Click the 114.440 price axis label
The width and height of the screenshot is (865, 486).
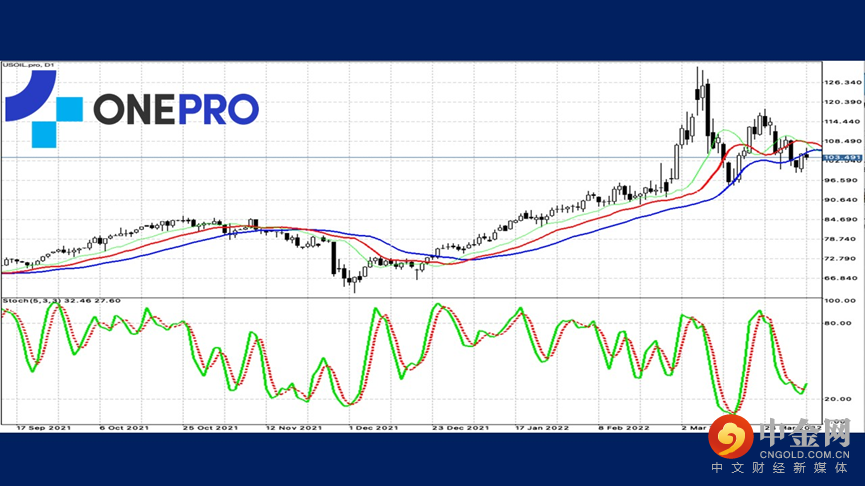[x=842, y=121]
